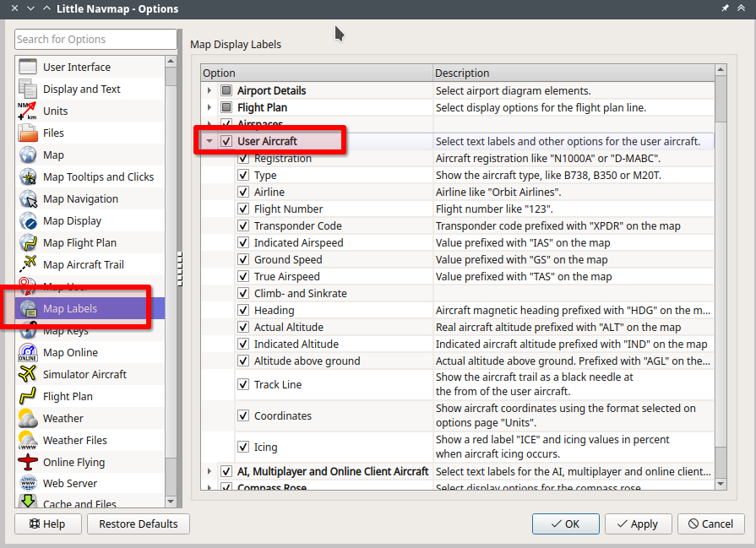Click the category list scroll-down arrow

[171, 502]
